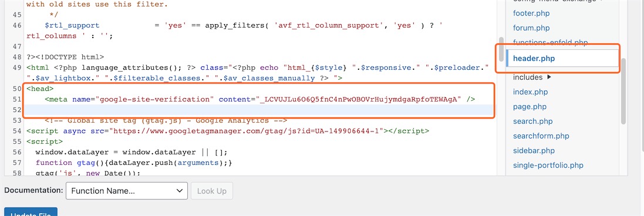The width and height of the screenshot is (644, 216).
Task: Open sidebar.php theme file
Action: point(534,151)
